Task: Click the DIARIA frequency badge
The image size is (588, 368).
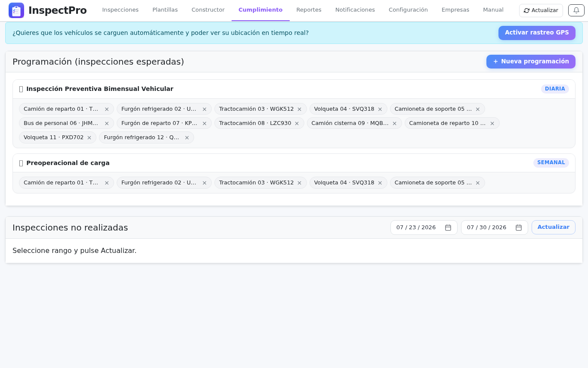Action: 555,89
